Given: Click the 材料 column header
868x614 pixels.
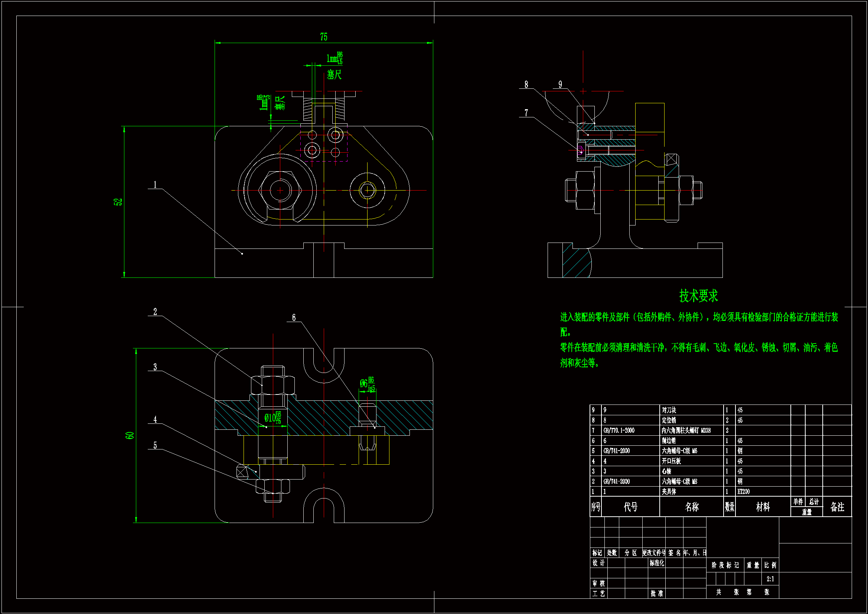Looking at the screenshot, I should tap(763, 507).
